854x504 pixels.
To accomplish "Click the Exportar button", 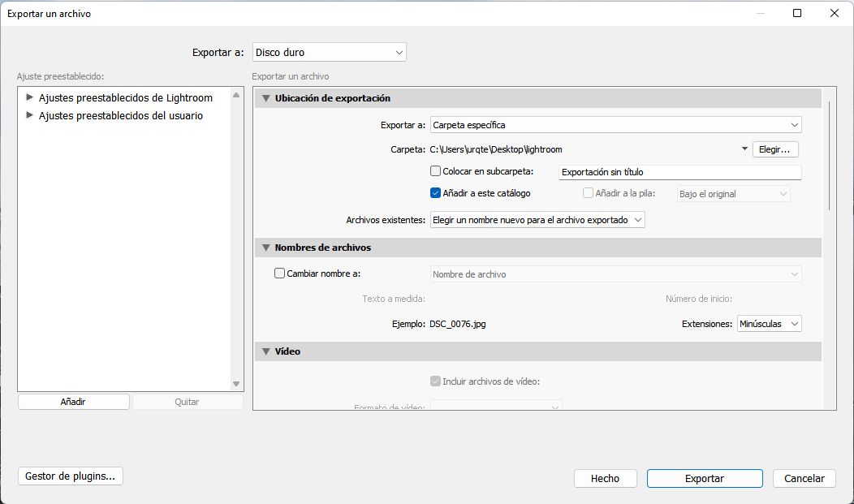I will [x=705, y=479].
